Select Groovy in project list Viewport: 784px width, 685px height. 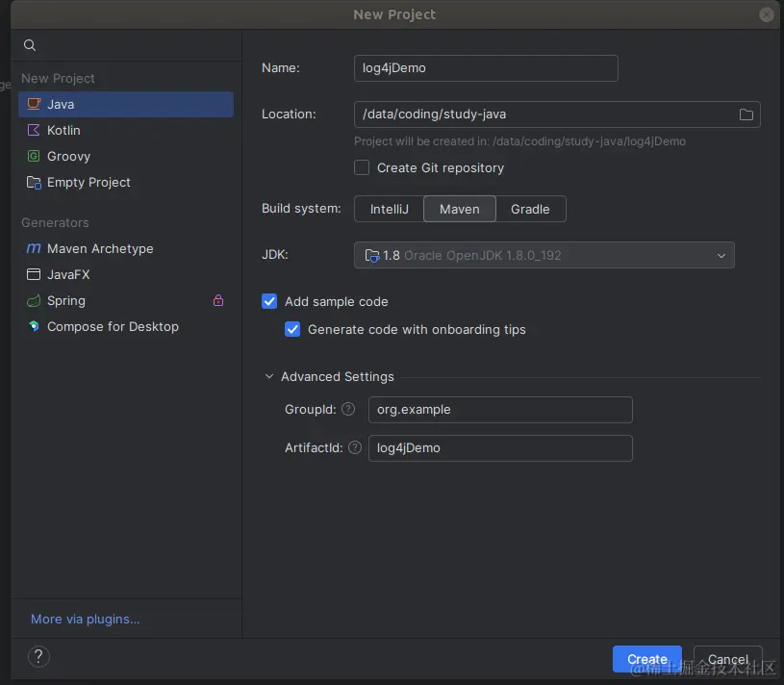coord(126,156)
